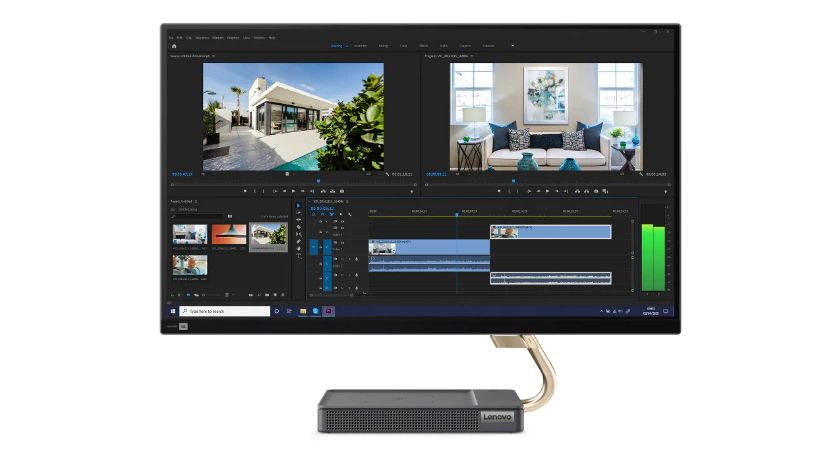Select the Selection arrow tool
The image size is (820, 450).
298,206
